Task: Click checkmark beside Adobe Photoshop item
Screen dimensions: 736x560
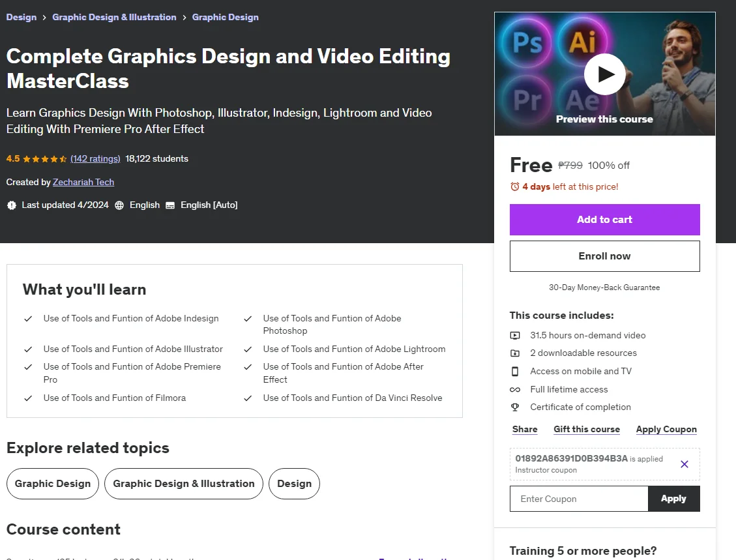Action: 248,318
